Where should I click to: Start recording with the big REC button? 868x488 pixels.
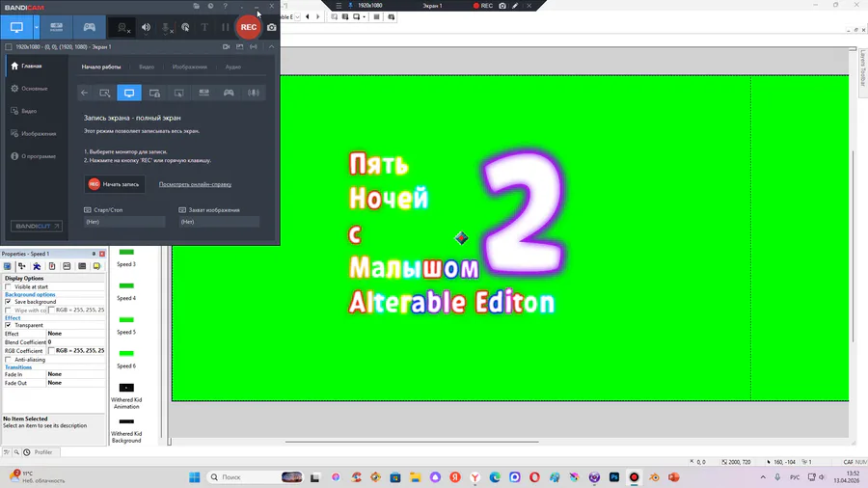pyautogui.click(x=249, y=27)
